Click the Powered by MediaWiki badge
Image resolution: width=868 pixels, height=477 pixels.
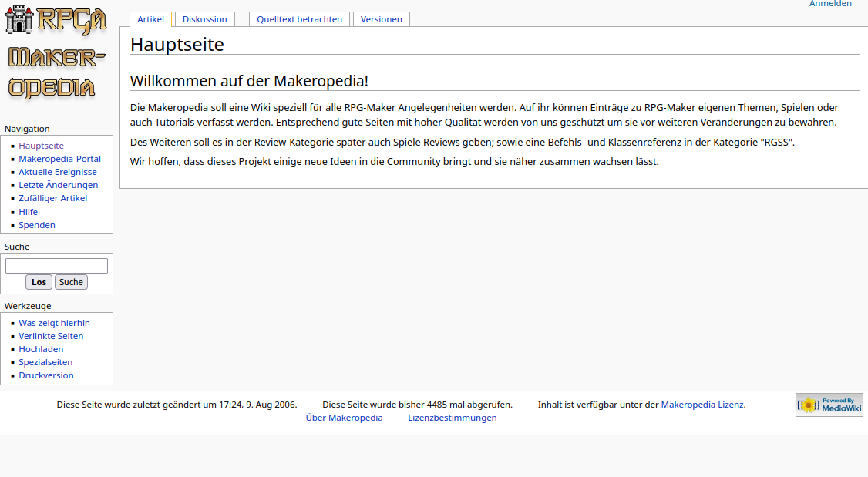(829, 405)
